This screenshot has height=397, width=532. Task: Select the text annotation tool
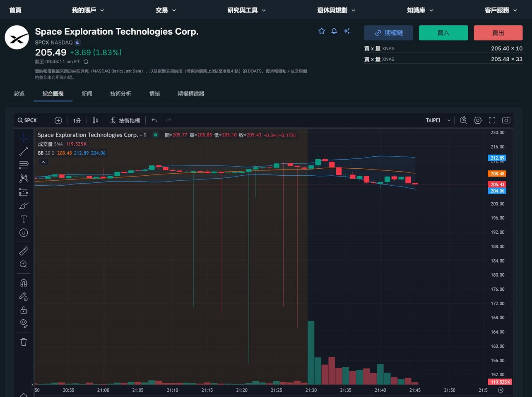24,219
